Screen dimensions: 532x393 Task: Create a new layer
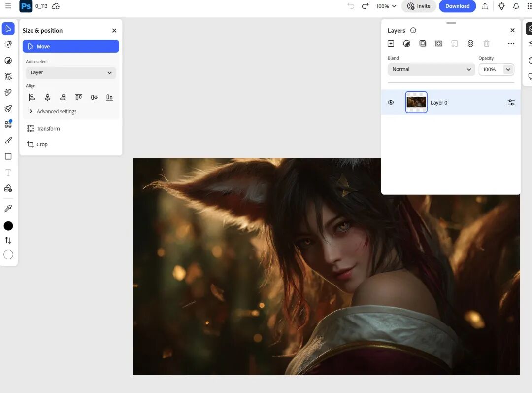pyautogui.click(x=391, y=43)
